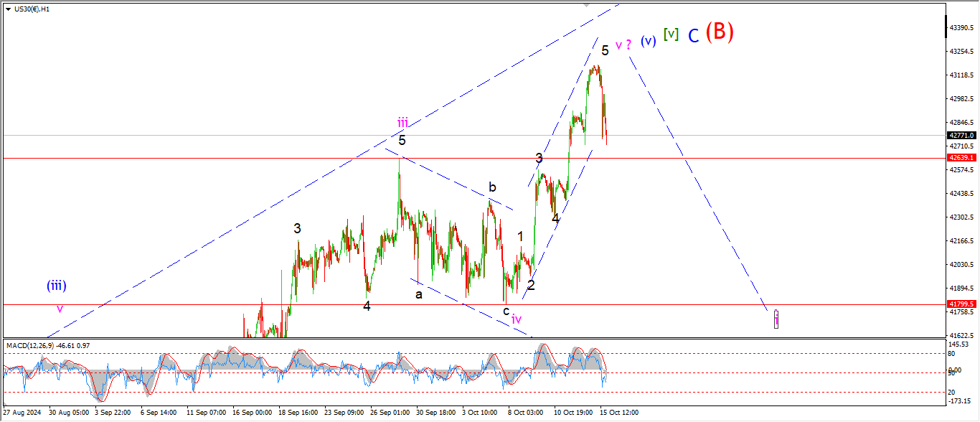980x422 pixels.
Task: Click the red 42639.1 price level tag
Action: (961, 157)
